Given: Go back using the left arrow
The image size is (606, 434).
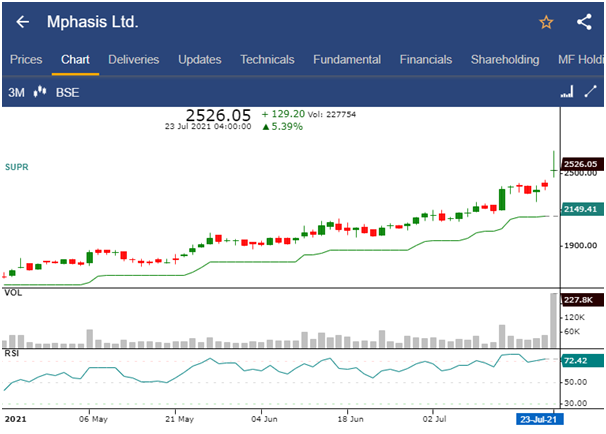Looking at the screenshot, I should click(x=22, y=22).
